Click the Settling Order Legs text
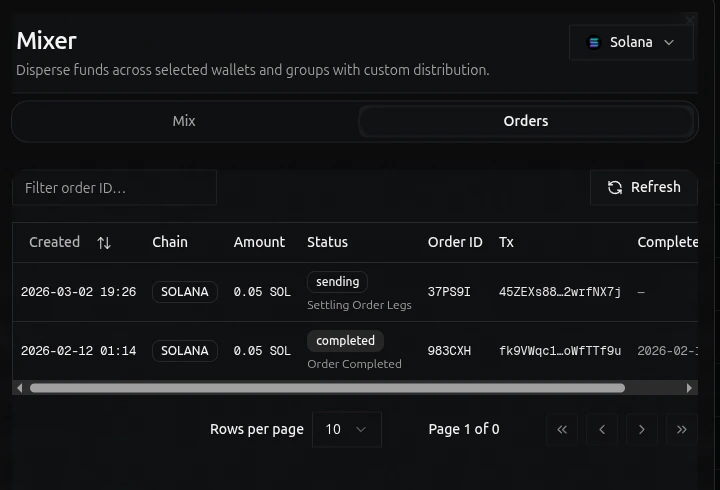720x490 pixels. [x=359, y=305]
